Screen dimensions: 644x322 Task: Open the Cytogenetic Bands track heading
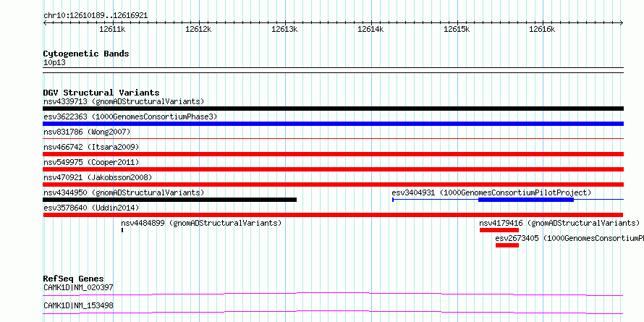coord(86,54)
